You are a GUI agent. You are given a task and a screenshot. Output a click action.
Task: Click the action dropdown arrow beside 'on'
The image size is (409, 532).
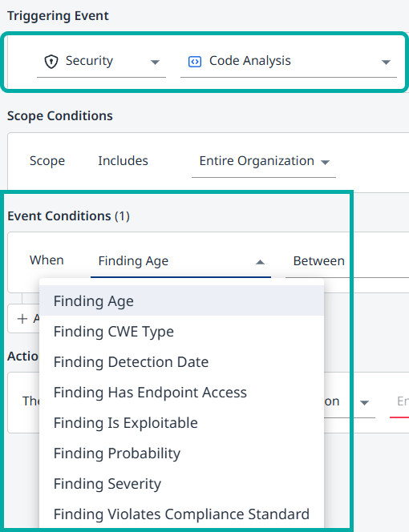point(364,403)
